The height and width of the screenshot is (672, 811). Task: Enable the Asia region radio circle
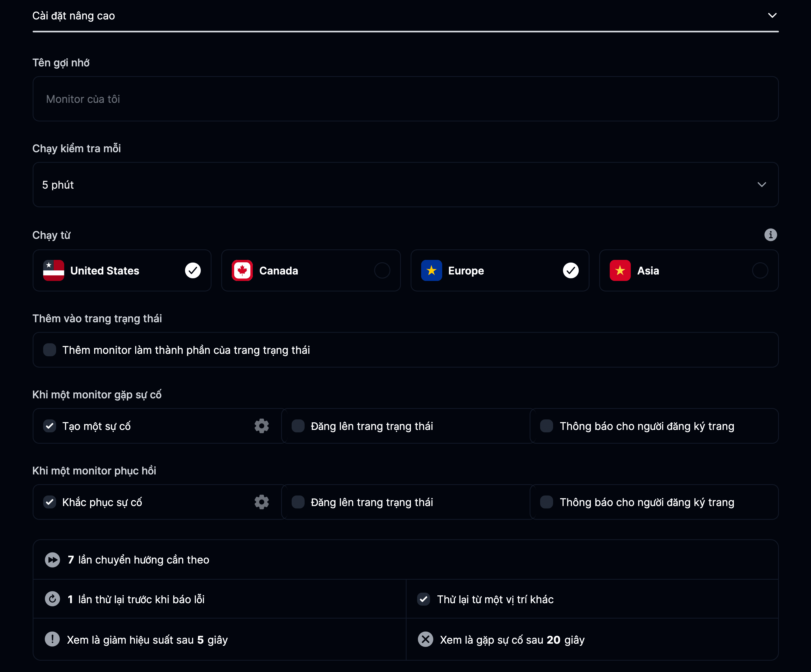pyautogui.click(x=760, y=270)
